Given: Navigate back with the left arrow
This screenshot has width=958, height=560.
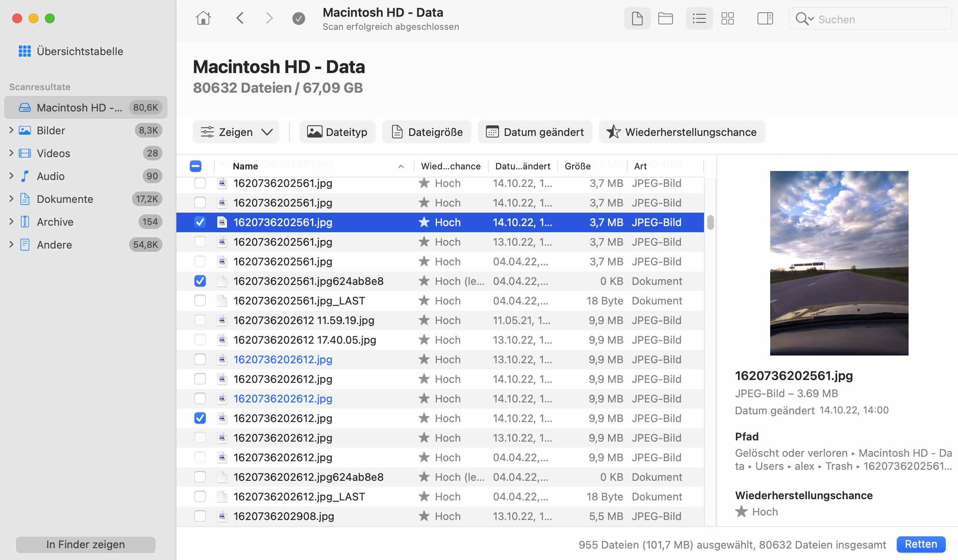Looking at the screenshot, I should click(x=240, y=18).
